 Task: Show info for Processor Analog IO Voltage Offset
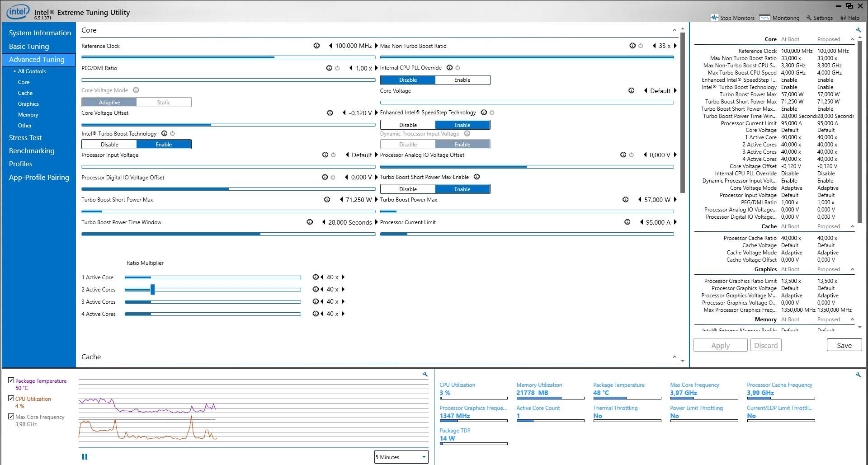(x=623, y=155)
